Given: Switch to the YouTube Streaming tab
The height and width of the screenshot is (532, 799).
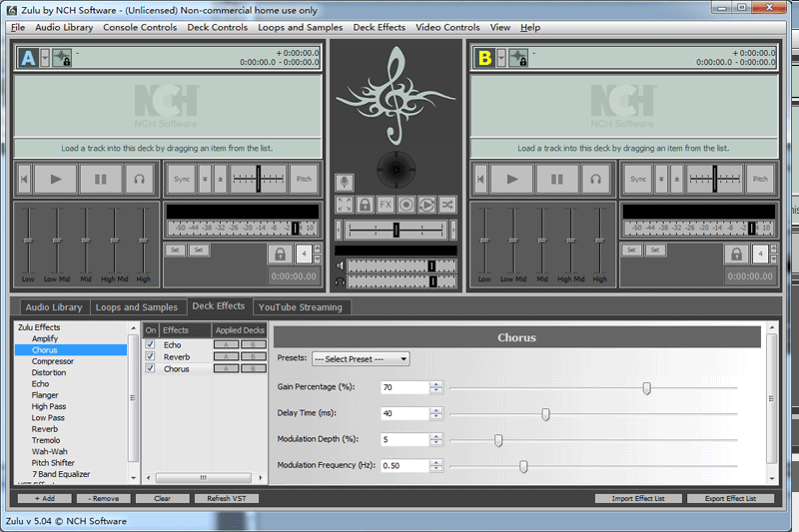Looking at the screenshot, I should pyautogui.click(x=301, y=307).
